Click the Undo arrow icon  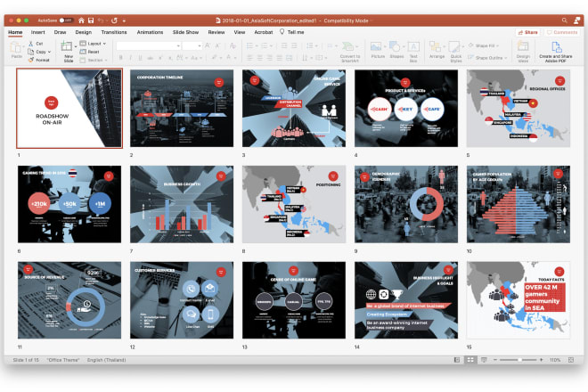(101, 20)
